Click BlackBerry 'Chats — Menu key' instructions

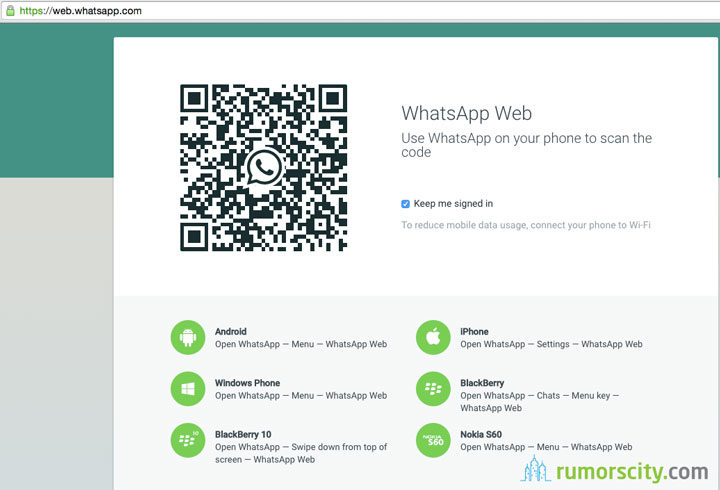coord(540,402)
